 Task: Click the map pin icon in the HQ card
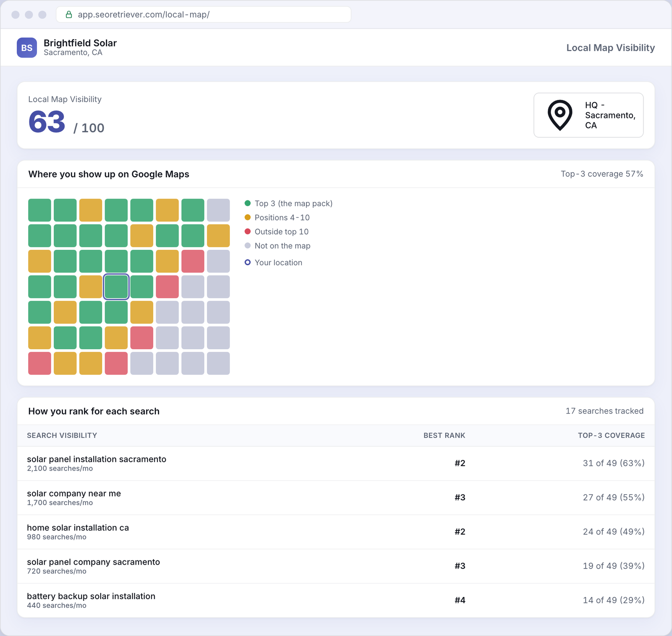click(x=560, y=115)
